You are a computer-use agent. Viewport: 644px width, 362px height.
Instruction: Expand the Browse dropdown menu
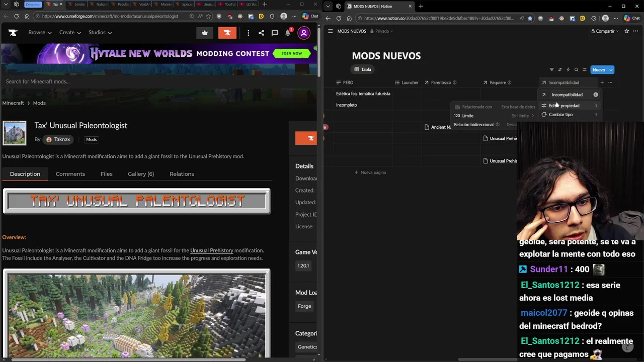(x=40, y=33)
